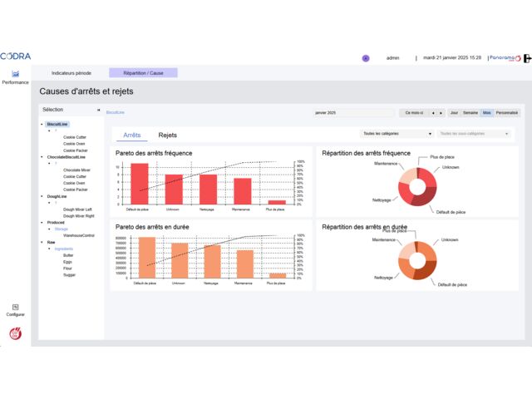Click the Configurer settings icon
Viewport: 532px width, 399px height.
click(15, 308)
